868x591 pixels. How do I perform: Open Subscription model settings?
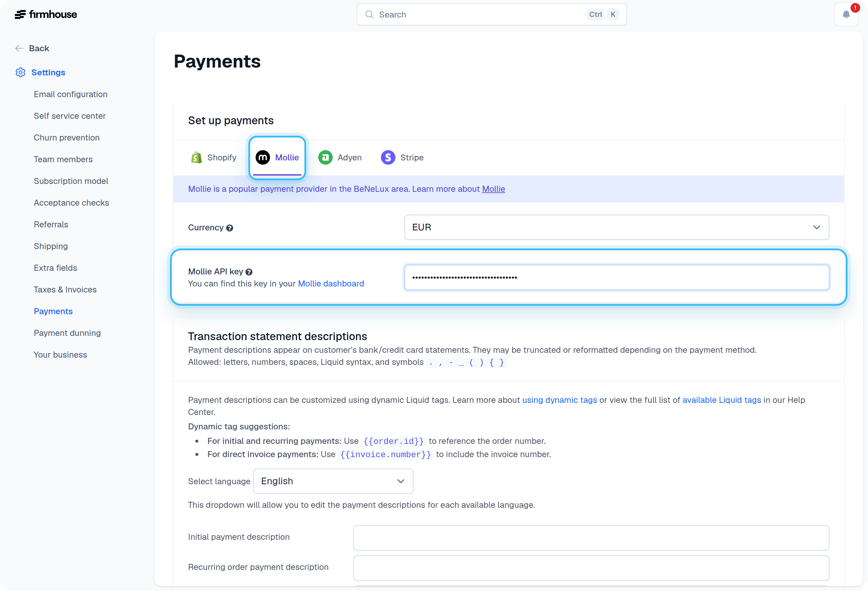[x=71, y=181]
